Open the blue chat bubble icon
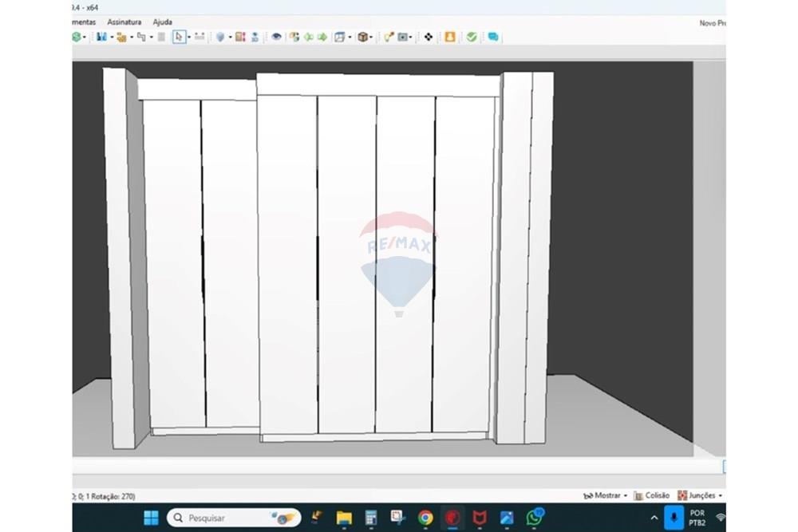This screenshot has height=532, width=798. 493,37
